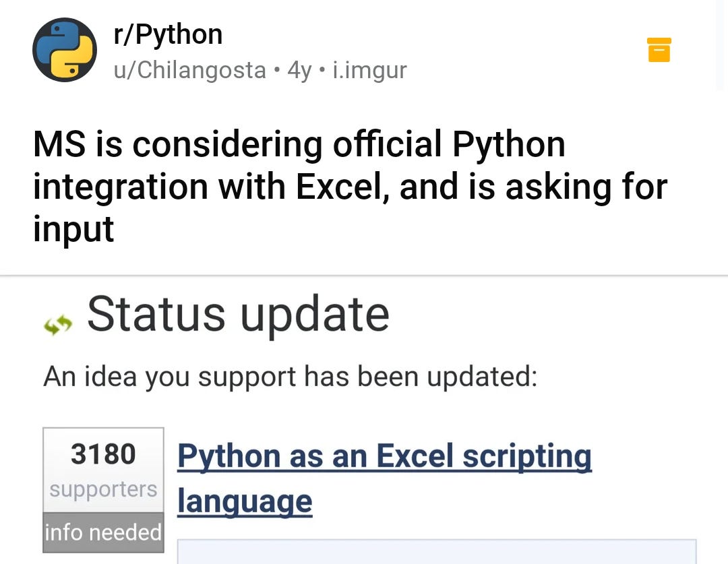Click the word "input" ending the post title
The height and width of the screenshot is (564, 728).
[73, 229]
